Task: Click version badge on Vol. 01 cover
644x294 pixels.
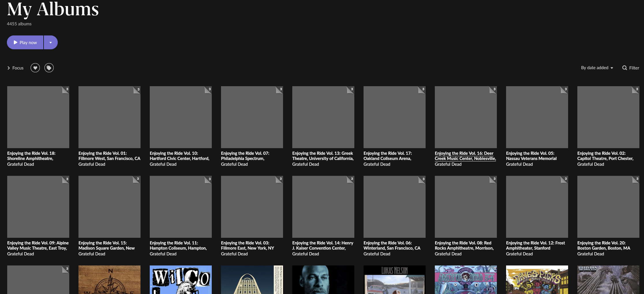Action: coord(137,90)
